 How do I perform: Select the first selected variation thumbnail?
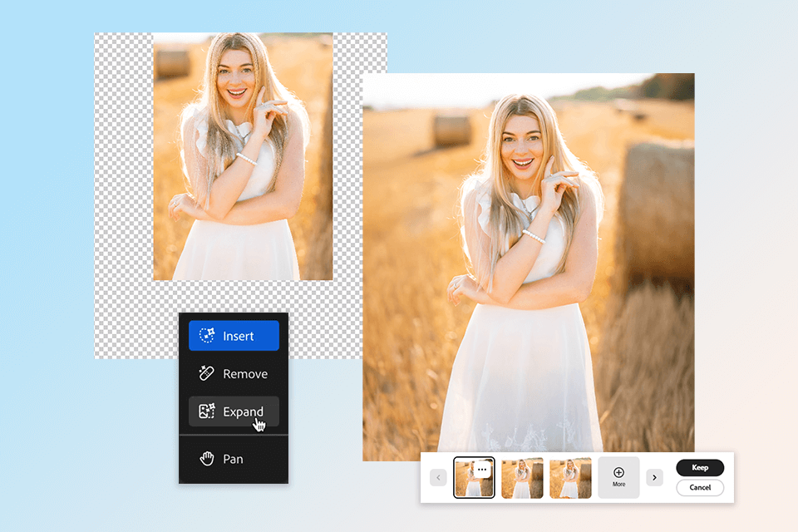474,477
